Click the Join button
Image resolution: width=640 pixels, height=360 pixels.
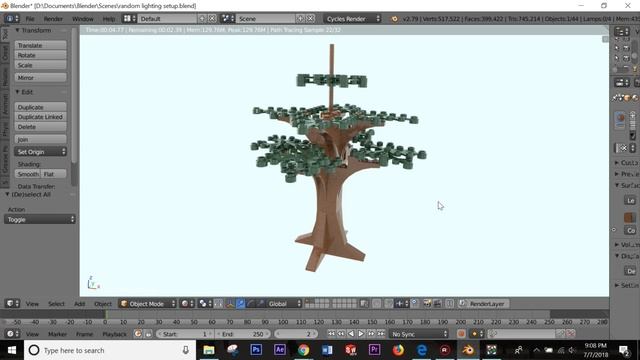coord(40,140)
